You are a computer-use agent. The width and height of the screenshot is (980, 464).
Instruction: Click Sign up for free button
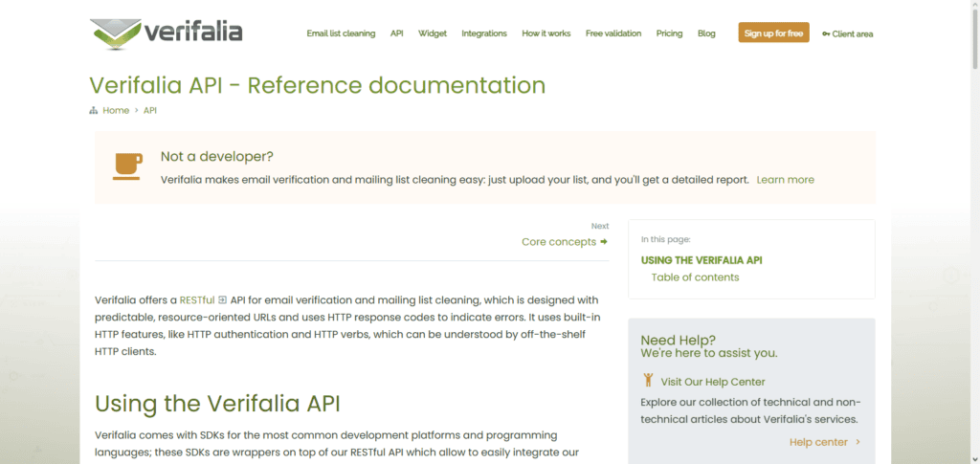[x=773, y=33]
